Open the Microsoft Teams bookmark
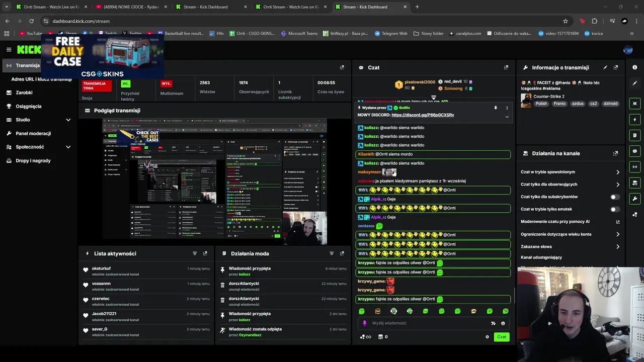The image size is (644, 362). tap(299, 34)
